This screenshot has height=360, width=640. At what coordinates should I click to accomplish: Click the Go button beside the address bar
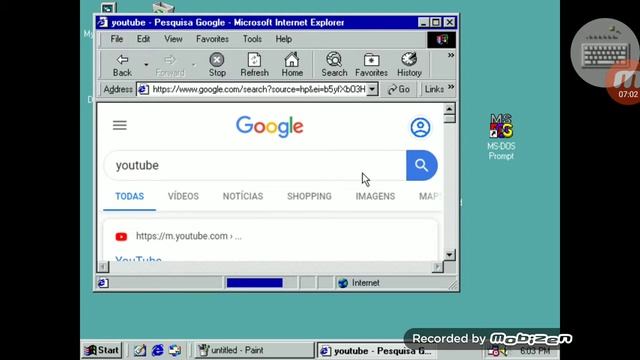399,89
